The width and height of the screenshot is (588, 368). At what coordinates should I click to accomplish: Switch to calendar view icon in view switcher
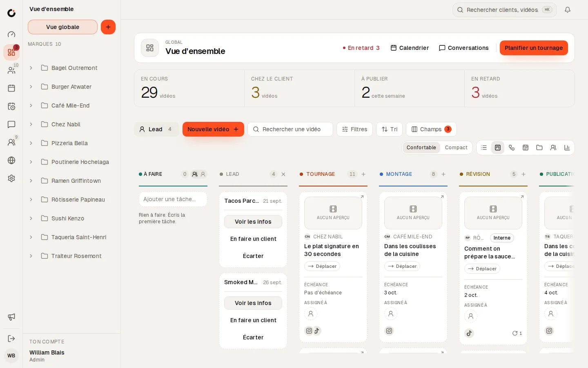tap(526, 148)
